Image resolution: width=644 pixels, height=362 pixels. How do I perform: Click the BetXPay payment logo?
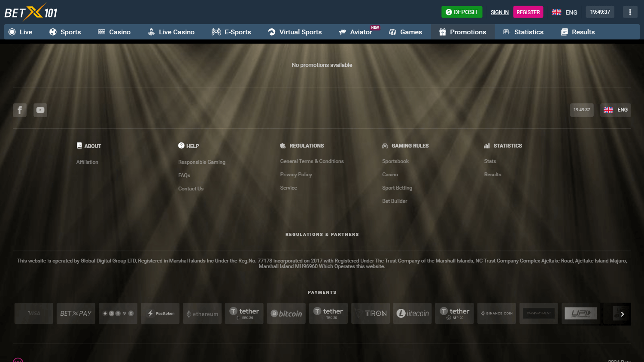76,314
